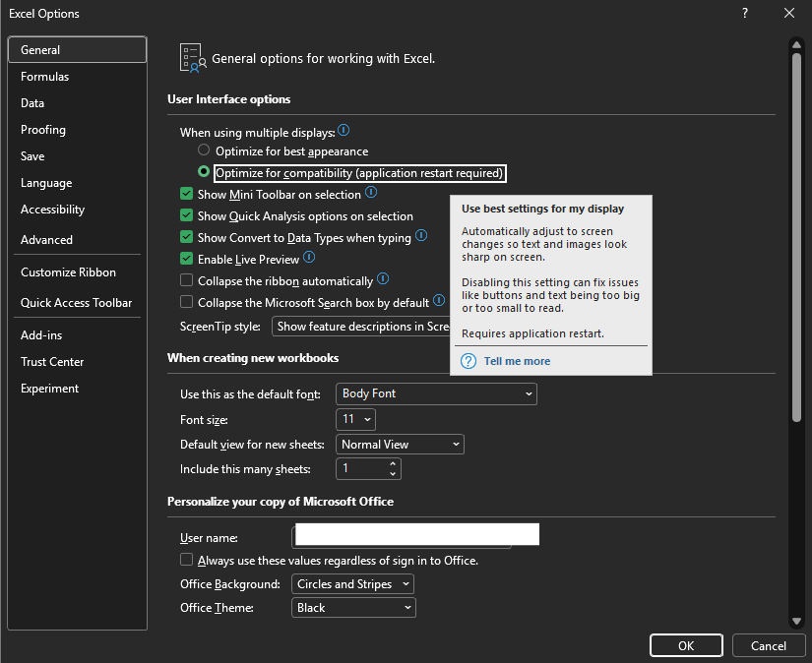Viewport: 812px width, 663px height.
Task: Uncheck Show Mini Toolbar on selection
Action: click(186, 194)
